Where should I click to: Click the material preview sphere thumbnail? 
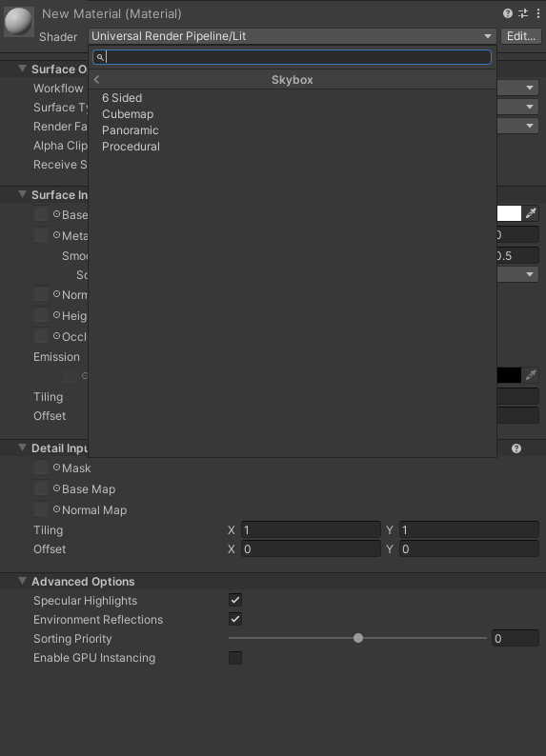click(x=19, y=22)
